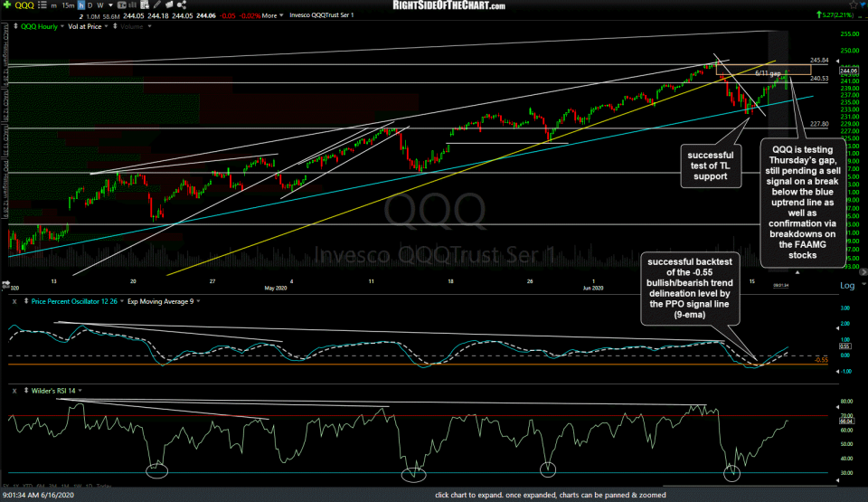Click the QQQ ticker symbol field
The height and width of the screenshot is (502, 868).
24,5
